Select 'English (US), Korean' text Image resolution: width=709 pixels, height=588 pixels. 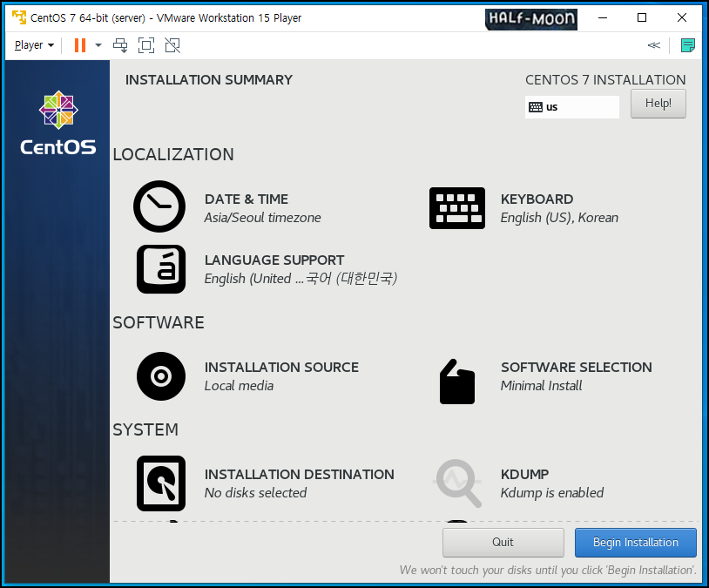coord(559,218)
